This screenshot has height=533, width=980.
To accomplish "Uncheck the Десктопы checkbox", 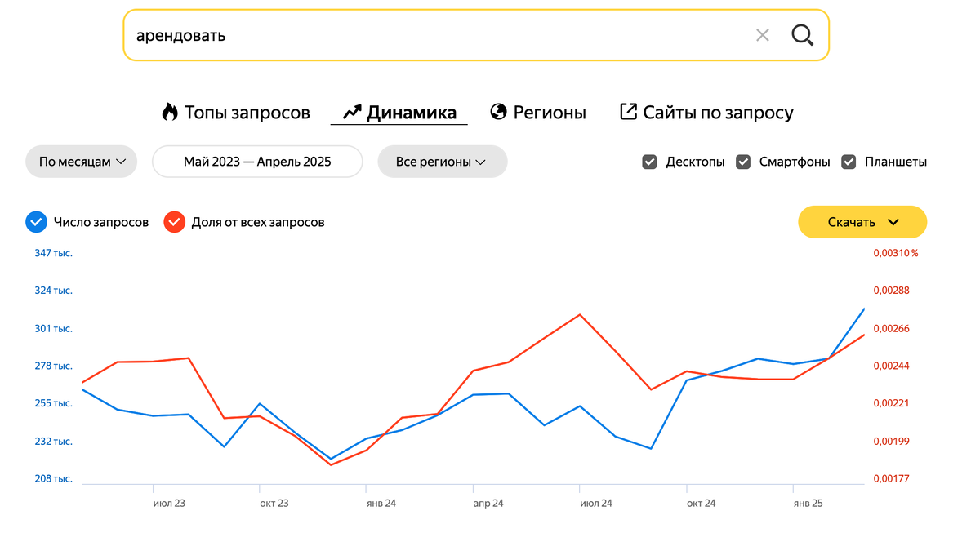I will pos(649,162).
